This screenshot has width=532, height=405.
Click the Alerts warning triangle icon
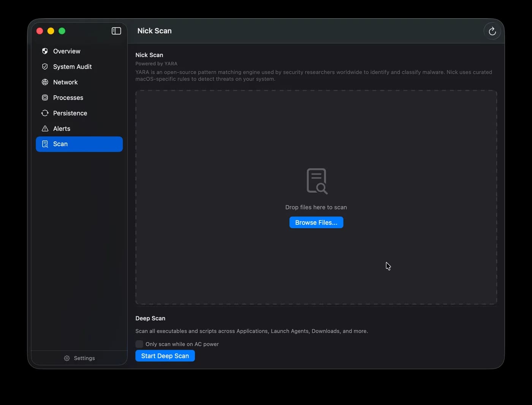45,129
